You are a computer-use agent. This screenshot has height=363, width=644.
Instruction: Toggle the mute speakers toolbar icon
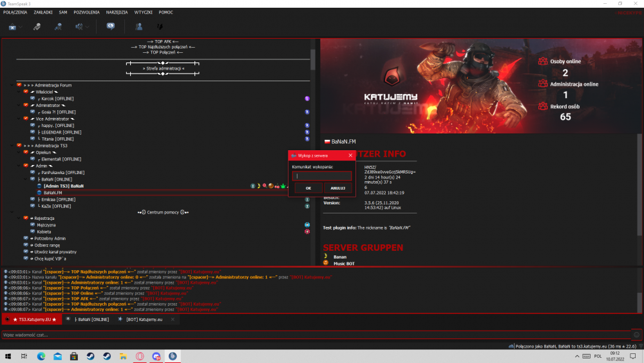[x=79, y=26]
